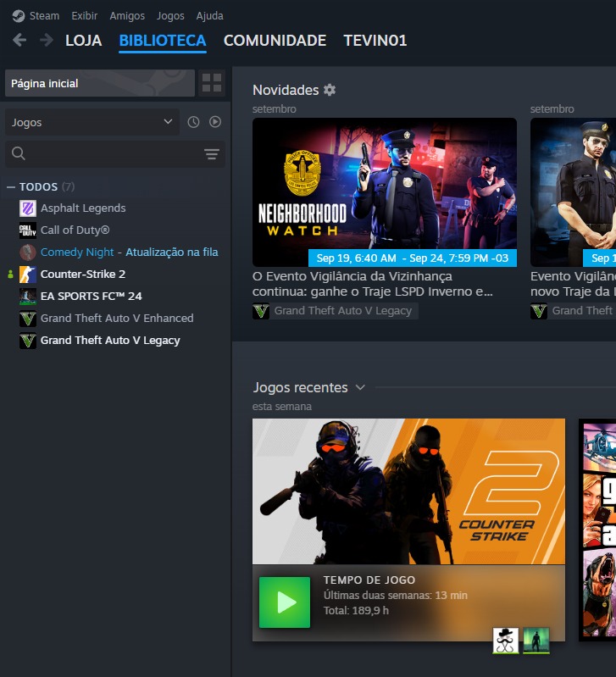
Task: Click Counter-Strike 2 game icon
Action: coord(28,275)
